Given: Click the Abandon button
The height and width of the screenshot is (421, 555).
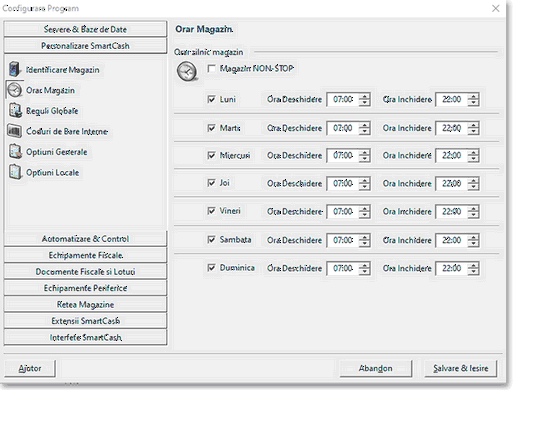Looking at the screenshot, I should pyautogui.click(x=376, y=368).
